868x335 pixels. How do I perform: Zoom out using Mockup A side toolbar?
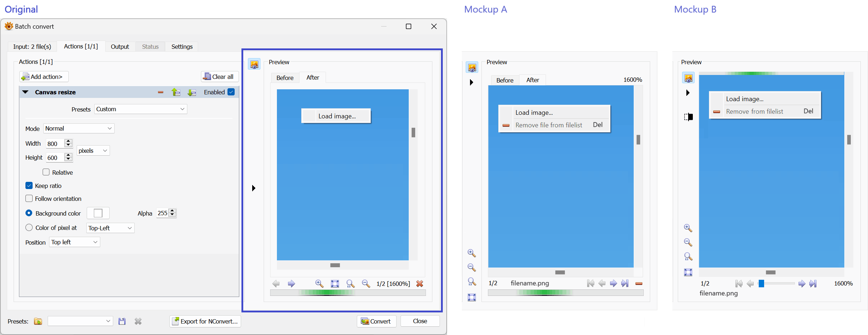472,268
